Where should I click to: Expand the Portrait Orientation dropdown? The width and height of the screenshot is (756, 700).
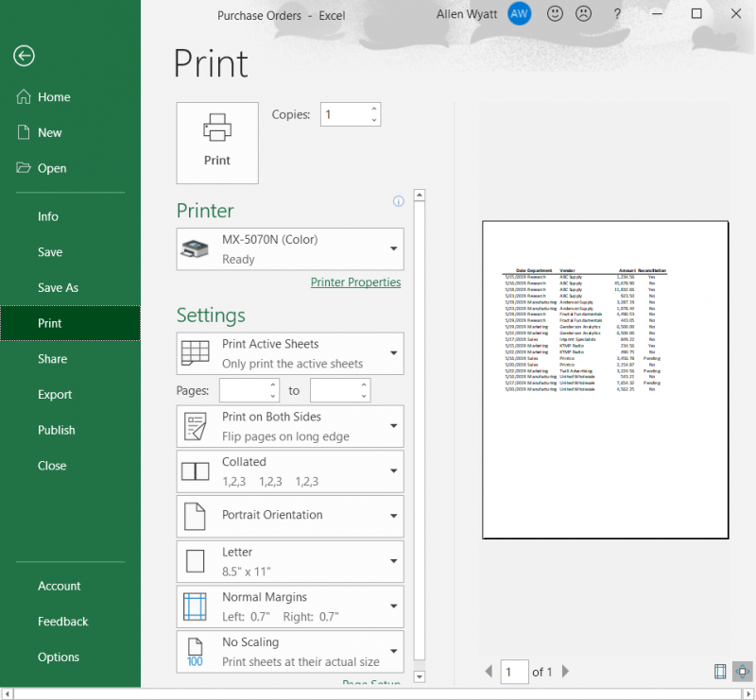(290, 517)
